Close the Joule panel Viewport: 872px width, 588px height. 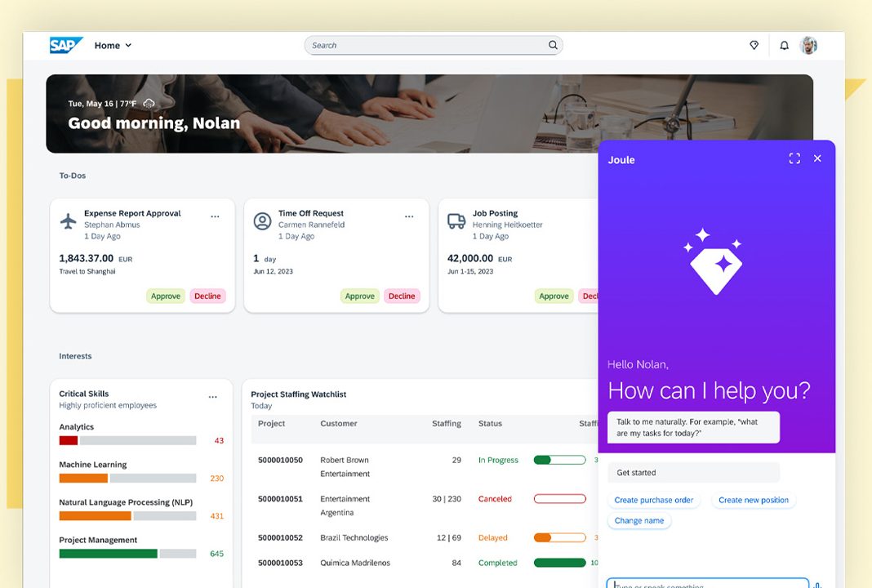pos(817,158)
